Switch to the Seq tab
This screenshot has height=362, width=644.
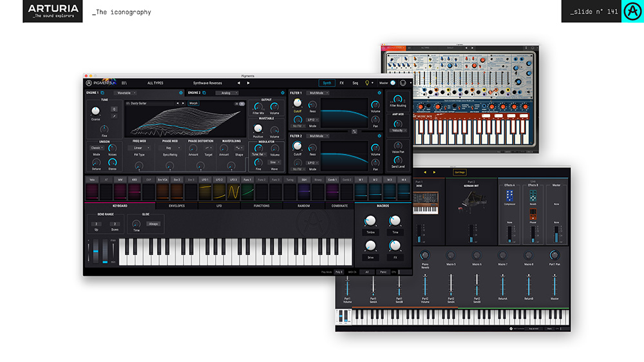(355, 83)
